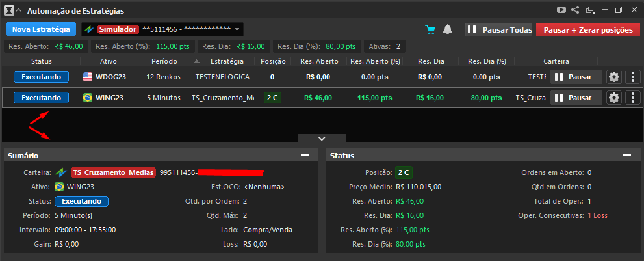Click Res. Aberto R$ 46,00 summary chip
The image size is (644, 261).
[45, 46]
